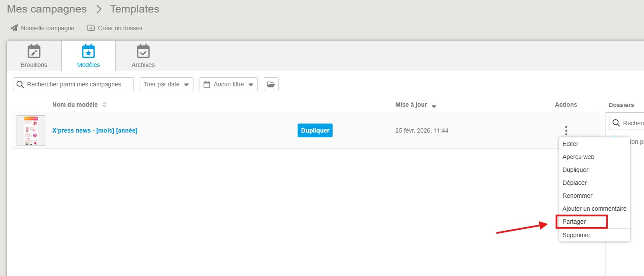
Task: Click the sort arrows beside Nom du modèle
Action: click(104, 105)
